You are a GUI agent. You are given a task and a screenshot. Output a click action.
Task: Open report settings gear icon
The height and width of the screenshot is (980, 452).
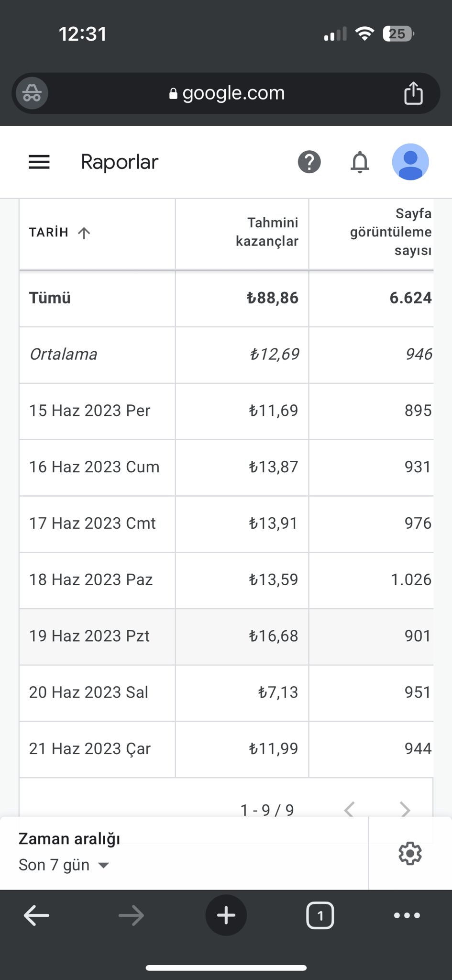pyautogui.click(x=410, y=853)
